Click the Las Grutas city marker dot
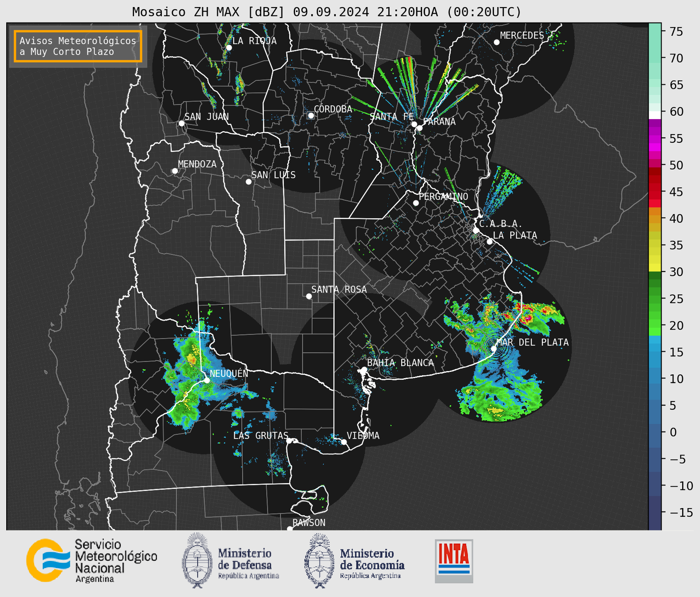Viewport: 700px width, 597px height. tap(289, 441)
